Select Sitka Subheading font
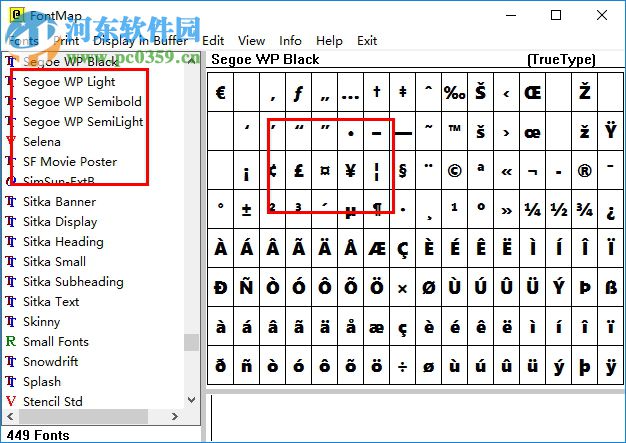Viewport: 626px width, 443px height. [73, 281]
